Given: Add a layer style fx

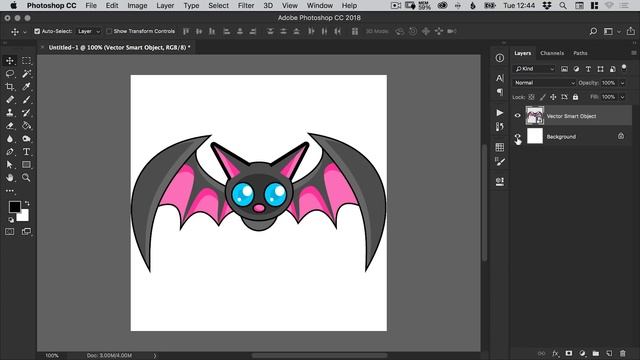Looking at the screenshot, I should click(x=555, y=353).
